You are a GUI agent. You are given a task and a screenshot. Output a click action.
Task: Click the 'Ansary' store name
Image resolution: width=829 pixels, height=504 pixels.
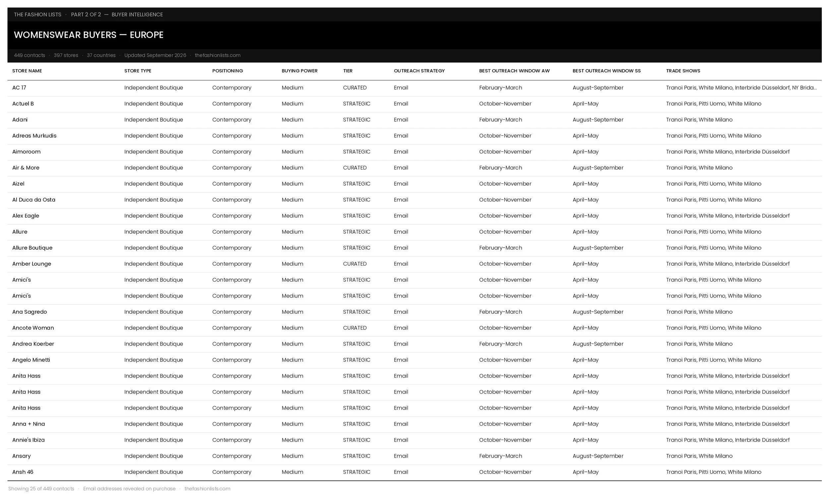click(x=21, y=456)
